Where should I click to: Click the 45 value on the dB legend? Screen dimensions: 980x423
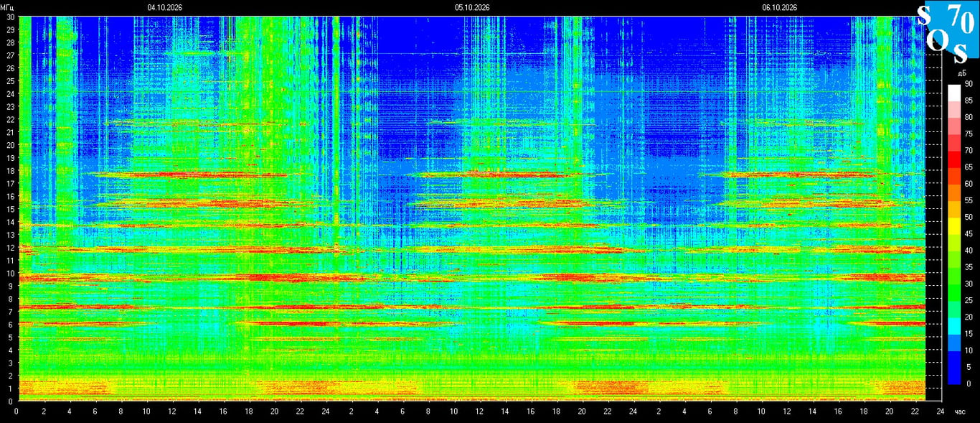(969, 234)
